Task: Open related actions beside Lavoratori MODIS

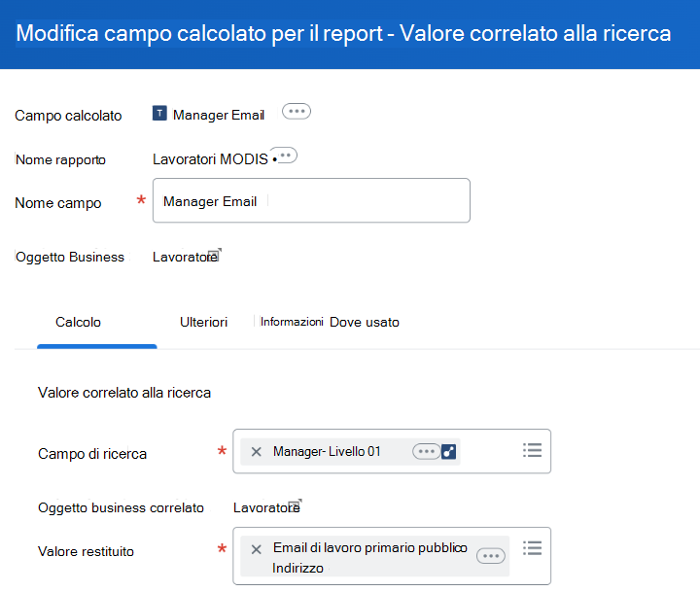Action: [x=284, y=156]
